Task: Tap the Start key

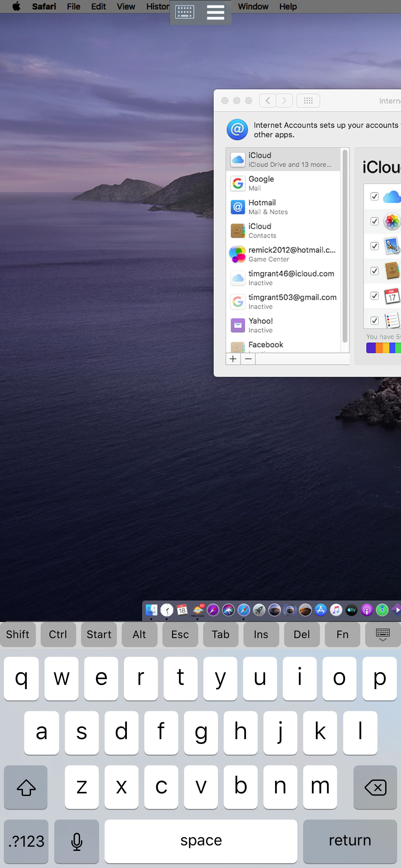Action: click(99, 635)
